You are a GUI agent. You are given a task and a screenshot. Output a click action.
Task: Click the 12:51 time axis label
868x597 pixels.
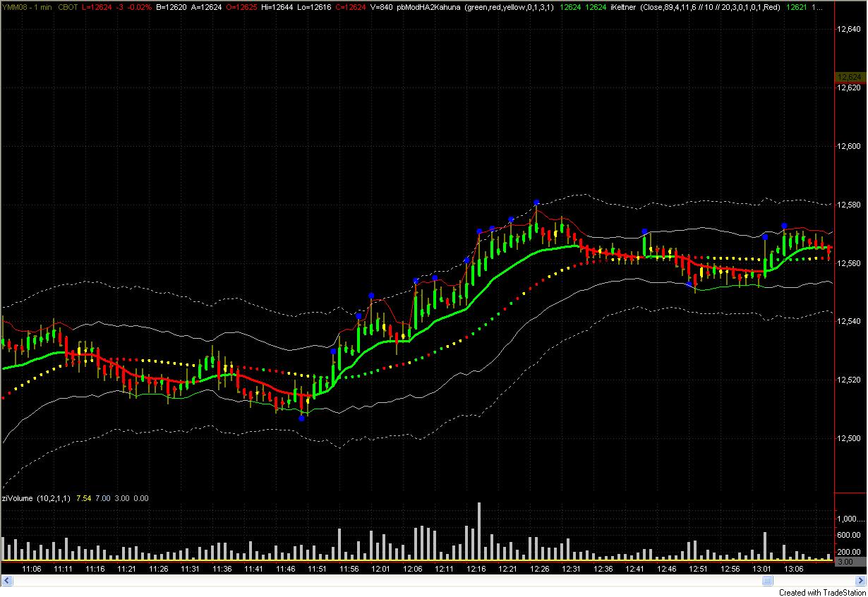coord(699,568)
